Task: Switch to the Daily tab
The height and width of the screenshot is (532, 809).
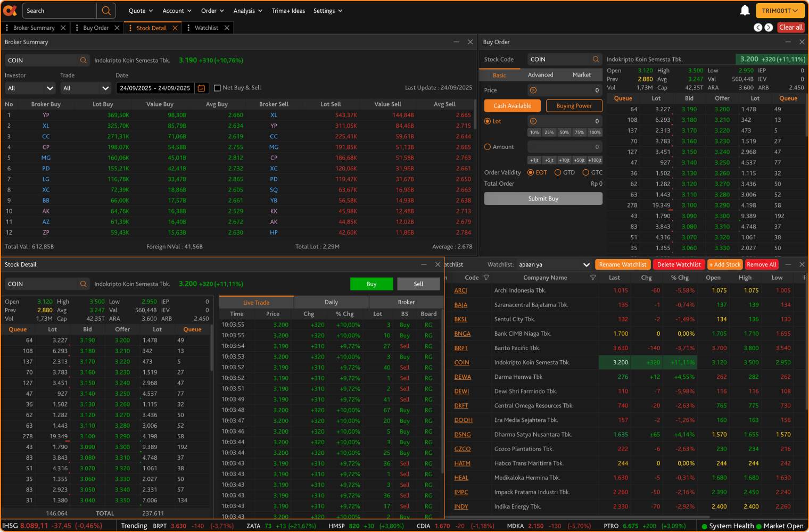Action: tap(331, 302)
